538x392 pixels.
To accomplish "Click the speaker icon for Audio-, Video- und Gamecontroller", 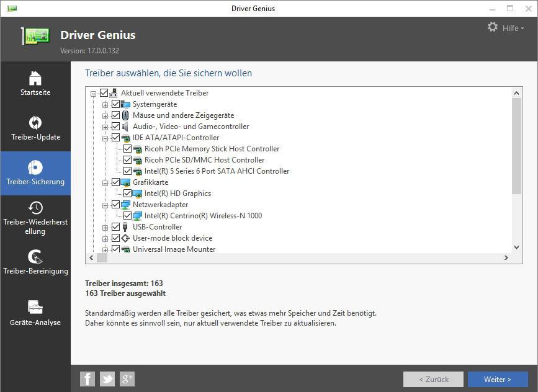I will click(x=125, y=127).
